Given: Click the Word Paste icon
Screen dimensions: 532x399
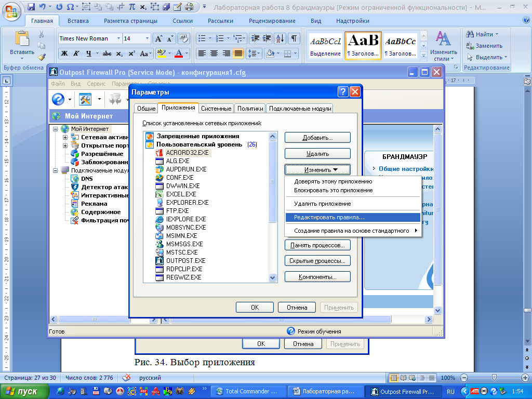Looking at the screenshot, I should [x=22, y=39].
